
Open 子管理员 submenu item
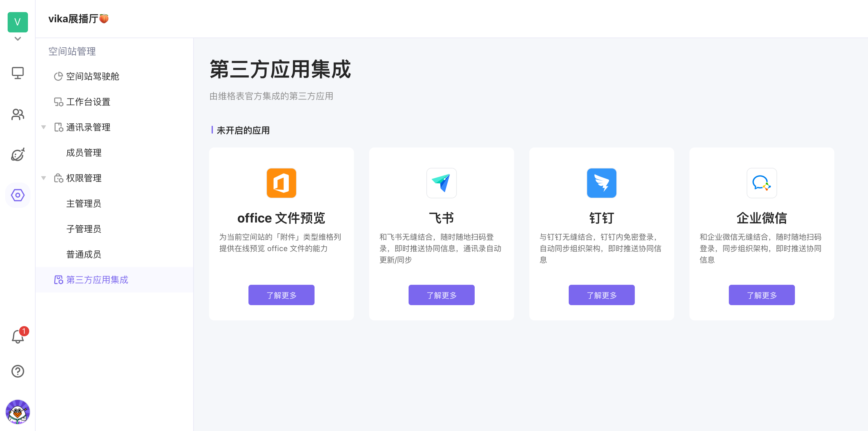coord(114,229)
